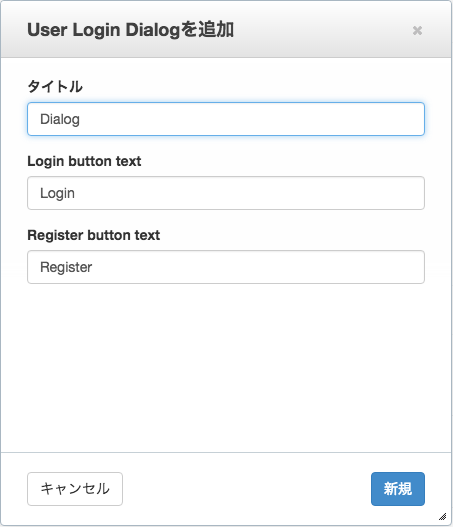Place cursor on the word "Dialog" in title field

click(60, 119)
